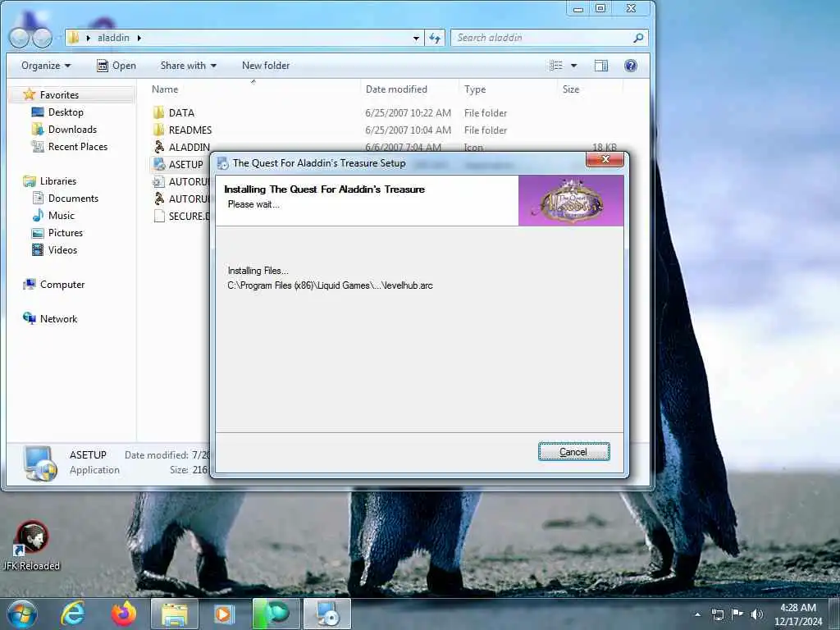Viewport: 840px width, 630px height.
Task: Open the clock showing 4:28 AM
Action: coord(798,614)
